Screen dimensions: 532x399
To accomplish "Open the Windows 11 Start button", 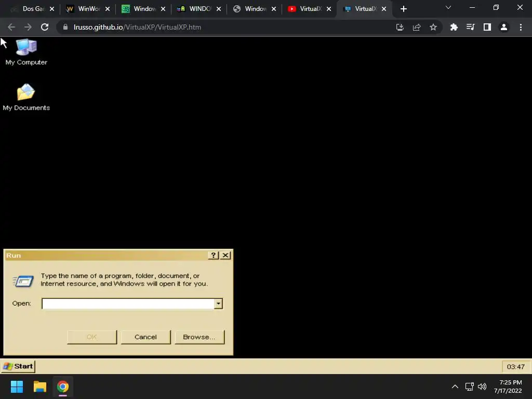I will (x=17, y=387).
